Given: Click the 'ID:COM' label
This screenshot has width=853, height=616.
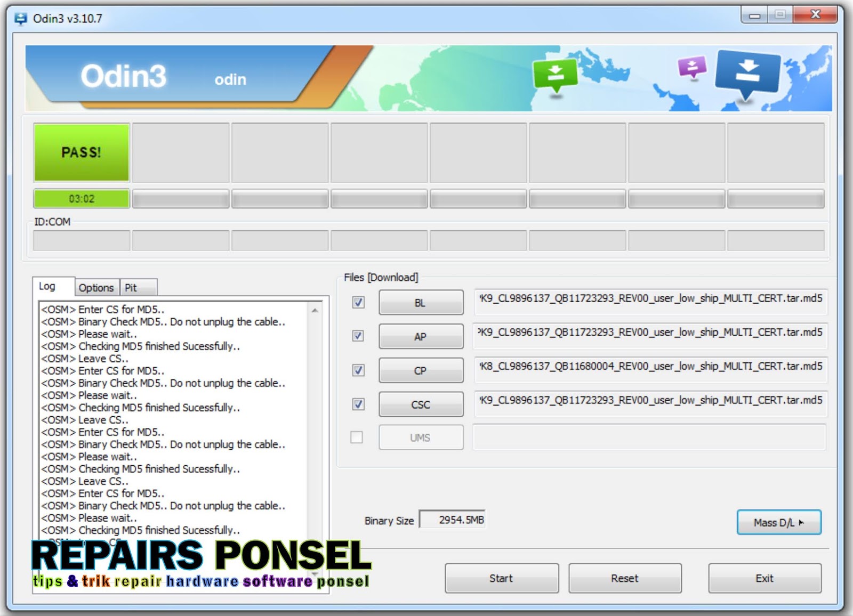Looking at the screenshot, I should point(52,222).
